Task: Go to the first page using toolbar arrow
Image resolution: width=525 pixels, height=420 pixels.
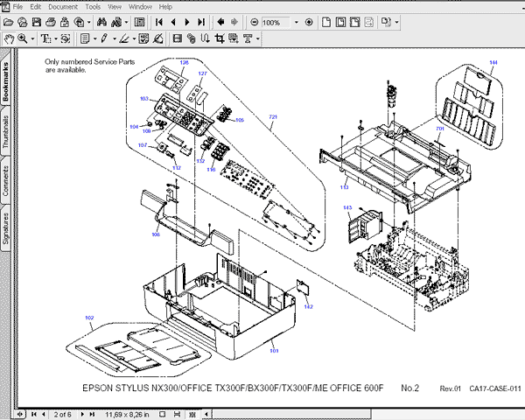Action: (x=159, y=23)
